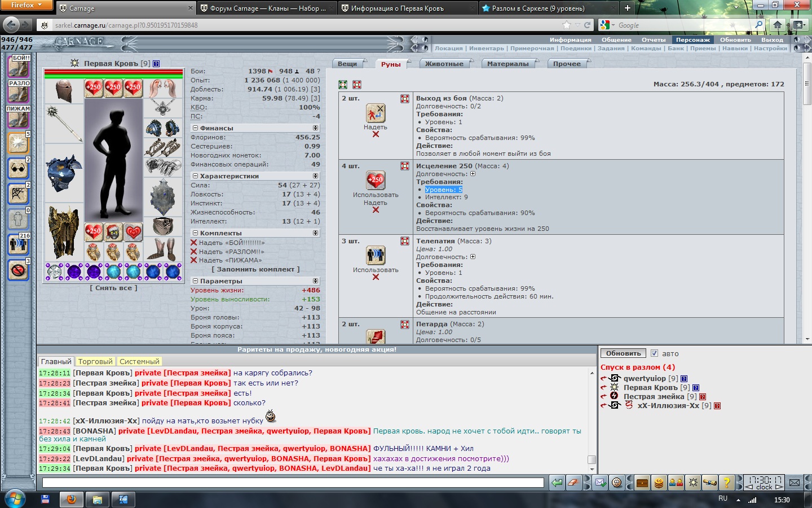Open the Системный chat tab
This screenshot has height=508, width=812.
pyautogui.click(x=139, y=361)
